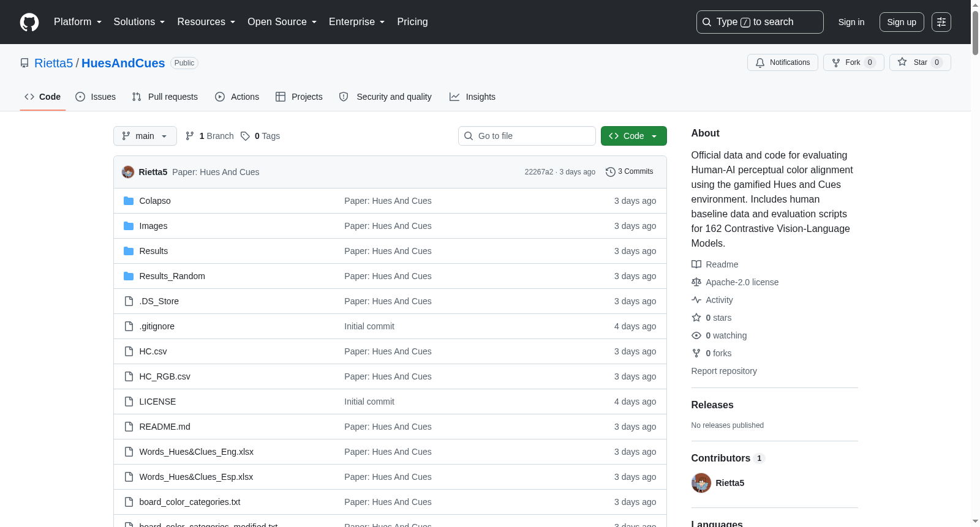980x527 pixels.
Task: Focus the 'Type / to search' box
Action: pyautogui.click(x=760, y=22)
